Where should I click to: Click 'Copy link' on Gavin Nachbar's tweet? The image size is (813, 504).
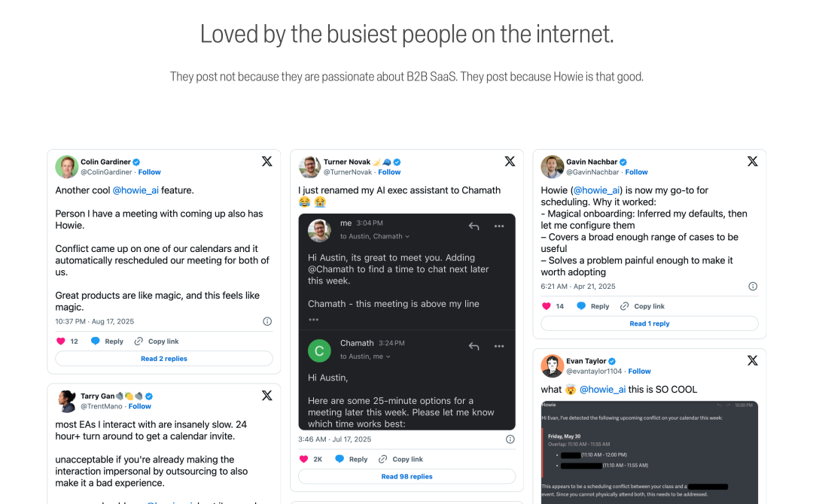[648, 306]
